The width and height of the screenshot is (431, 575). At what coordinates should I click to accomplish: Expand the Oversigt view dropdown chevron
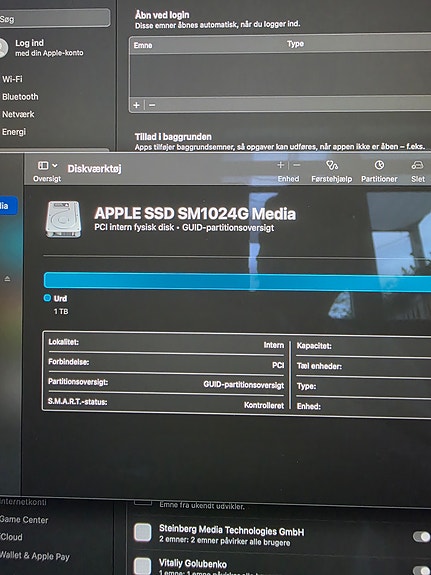[x=55, y=166]
